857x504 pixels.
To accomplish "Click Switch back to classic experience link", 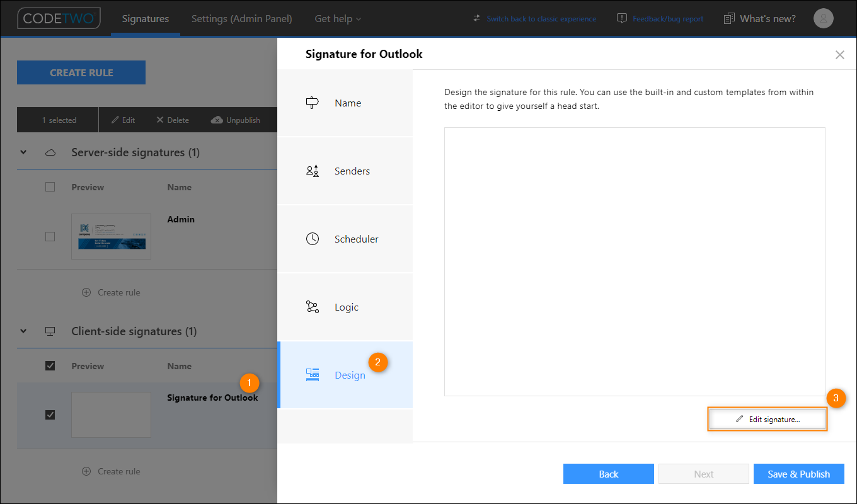I will [x=541, y=19].
